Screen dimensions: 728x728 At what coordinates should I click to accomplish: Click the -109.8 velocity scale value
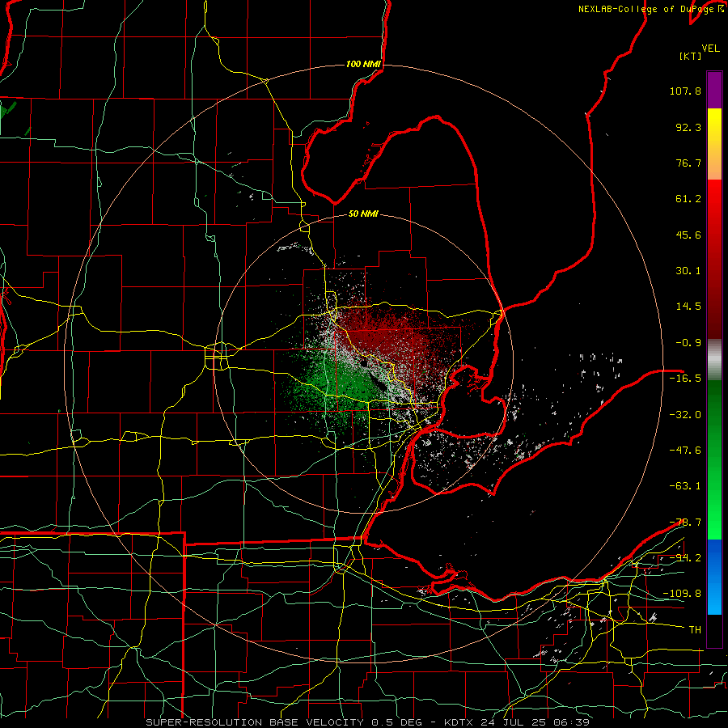pyautogui.click(x=682, y=594)
